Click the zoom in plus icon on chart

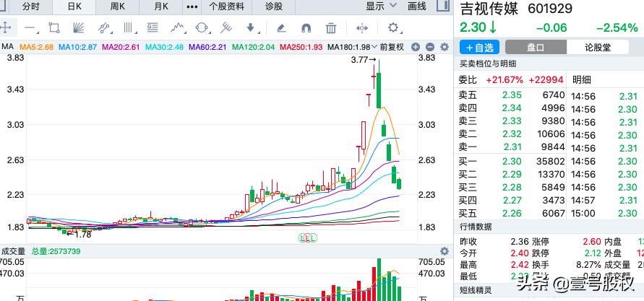point(416,47)
